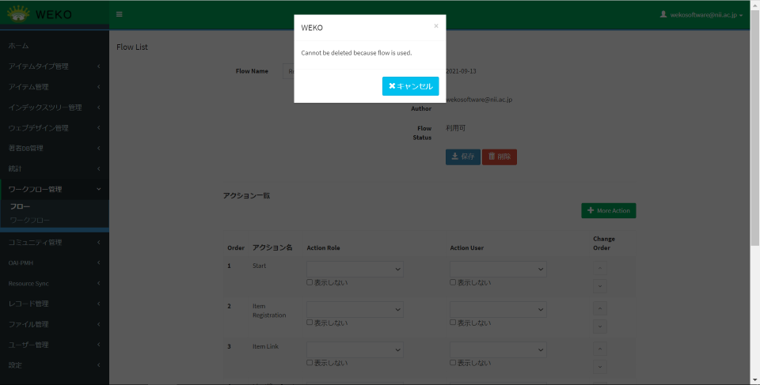Click the キャンセル button in the dialog
Viewport: 760px width, 385px height.
click(x=411, y=86)
